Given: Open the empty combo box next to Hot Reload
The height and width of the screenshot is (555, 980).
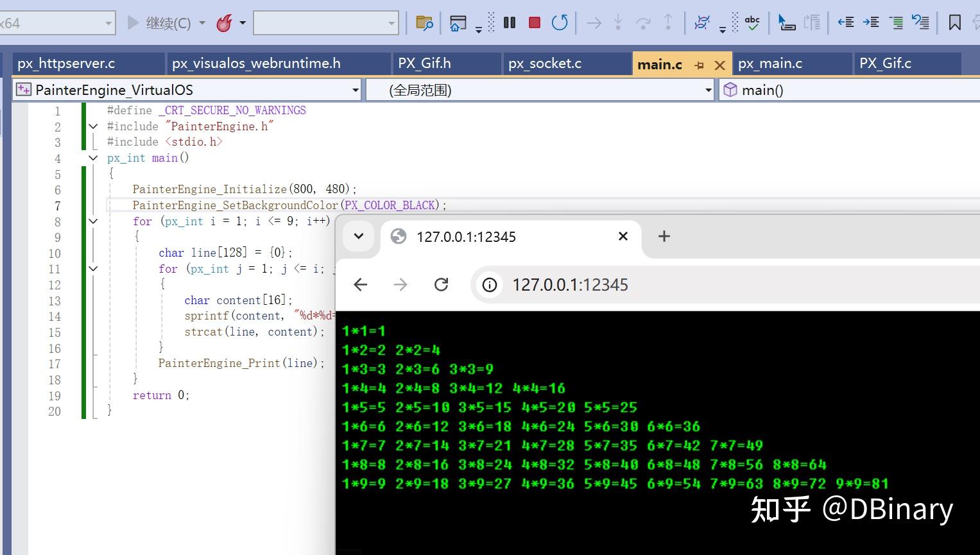Looking at the screenshot, I should point(326,23).
